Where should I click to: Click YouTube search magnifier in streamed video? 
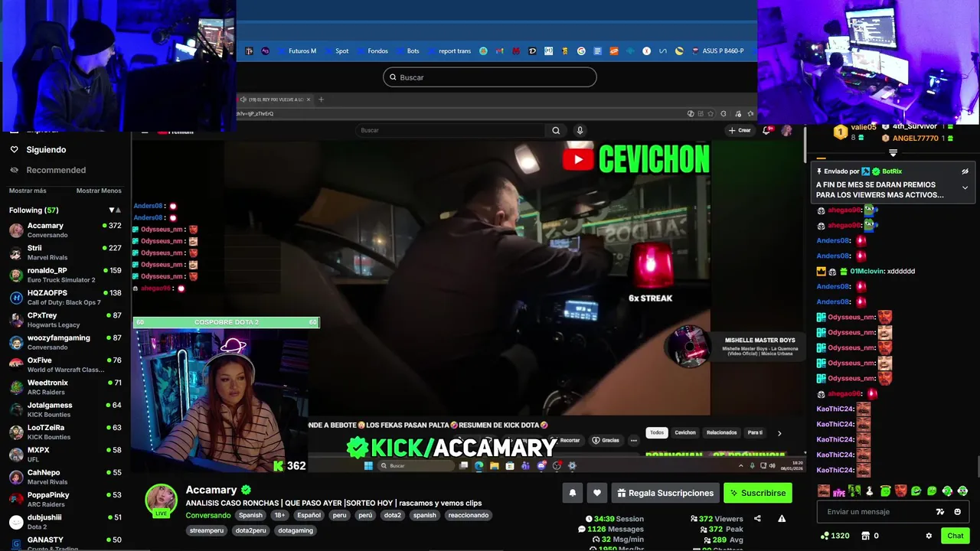point(556,130)
